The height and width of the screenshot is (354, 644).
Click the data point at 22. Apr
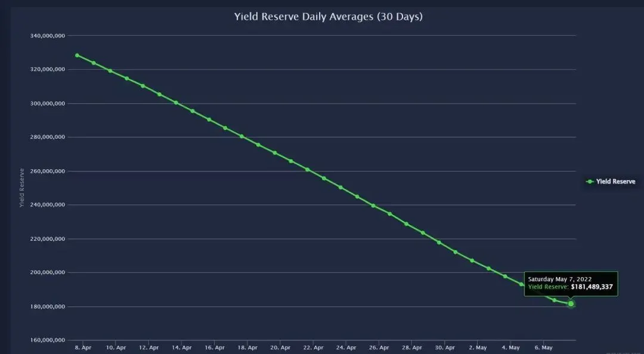pyautogui.click(x=307, y=170)
